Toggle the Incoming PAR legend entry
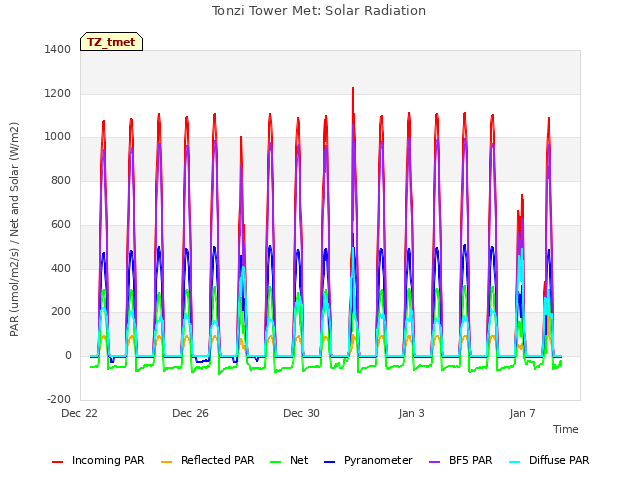 tap(98, 460)
